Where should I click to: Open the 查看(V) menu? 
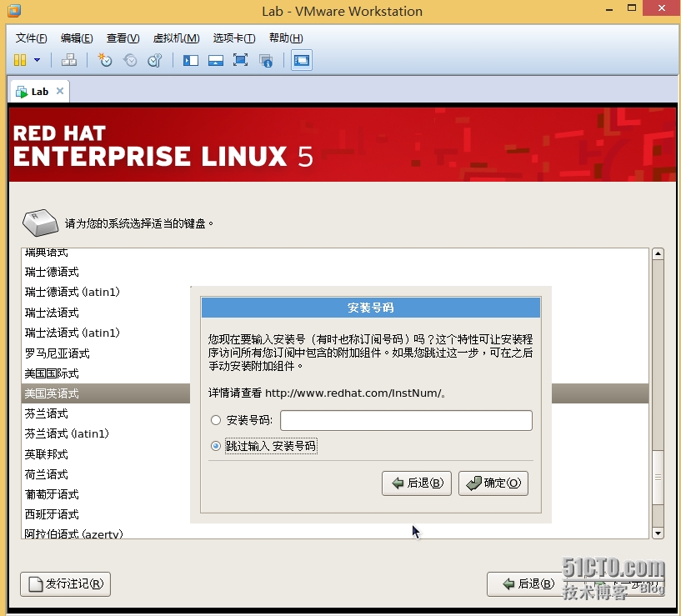tap(123, 38)
